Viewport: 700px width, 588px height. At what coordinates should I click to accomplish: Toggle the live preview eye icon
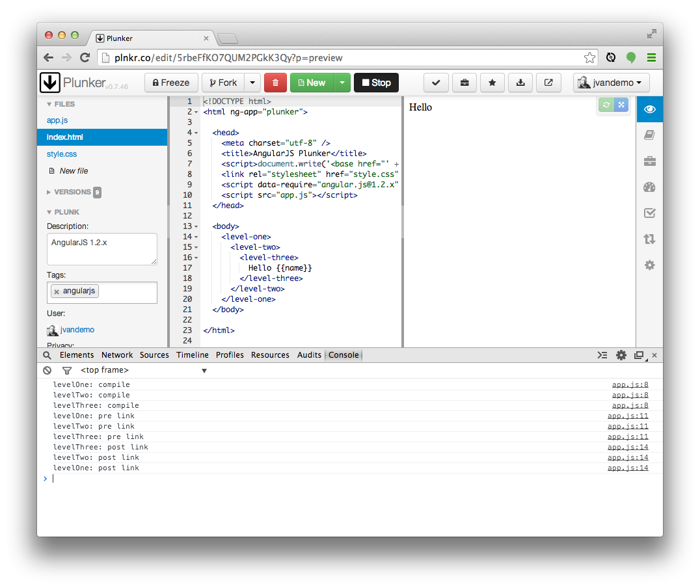point(649,109)
